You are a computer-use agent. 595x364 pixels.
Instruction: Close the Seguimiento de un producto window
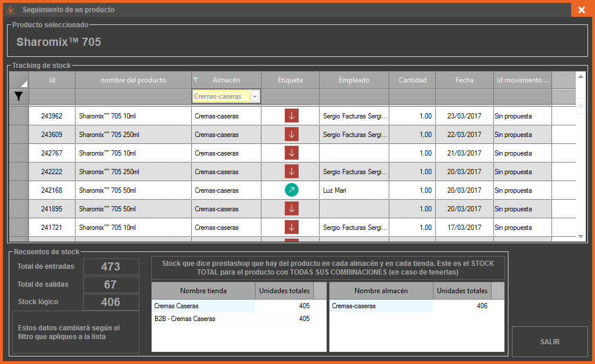(x=581, y=10)
